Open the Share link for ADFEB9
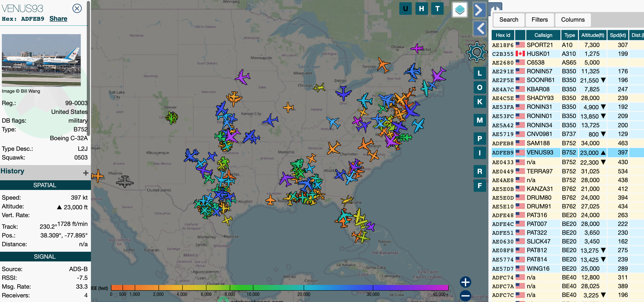The image size is (644, 302). pos(58,19)
